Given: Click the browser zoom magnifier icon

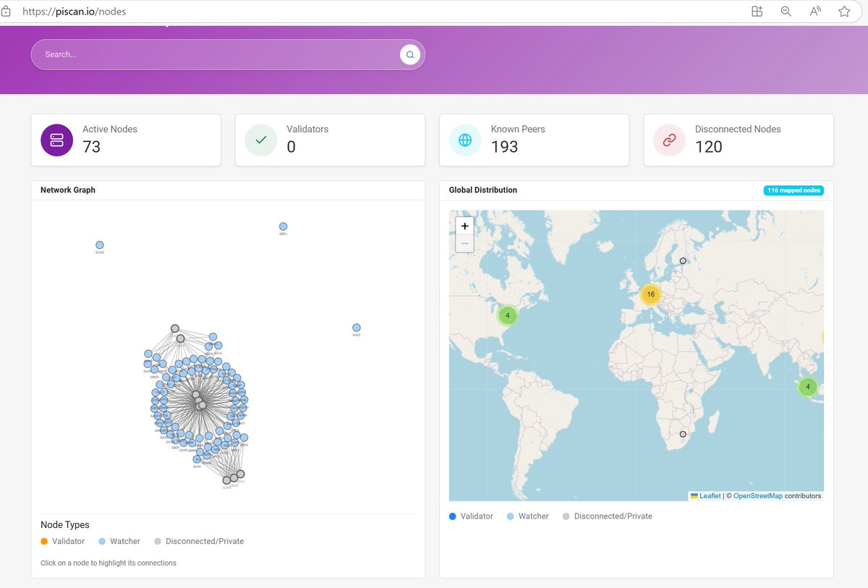Looking at the screenshot, I should (x=786, y=12).
